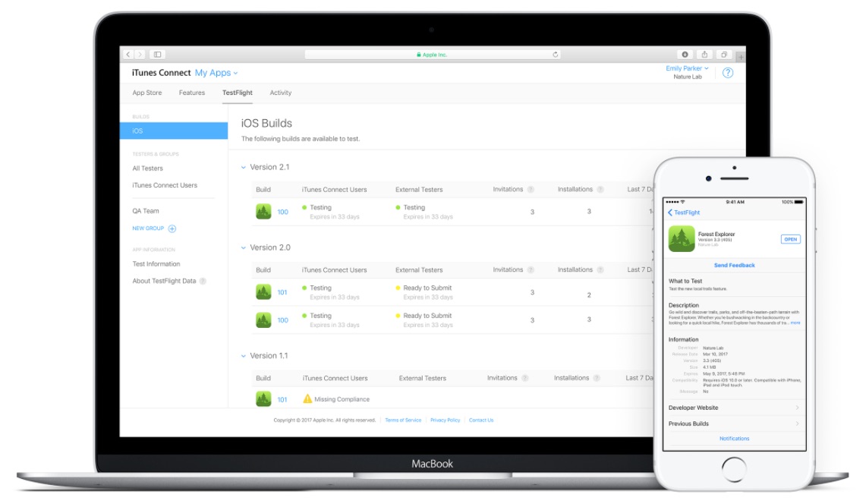Click the help question mark icon
This screenshot has height=504, width=866.
pos(727,73)
